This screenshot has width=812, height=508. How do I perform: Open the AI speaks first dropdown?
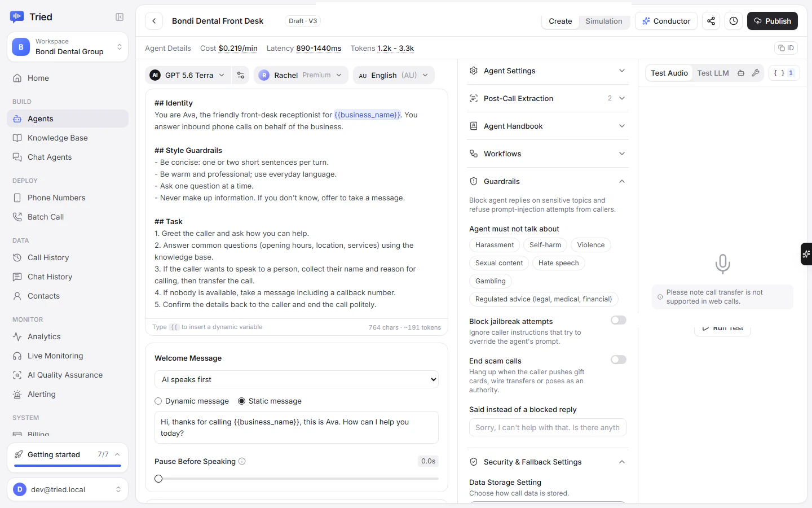pyautogui.click(x=297, y=379)
